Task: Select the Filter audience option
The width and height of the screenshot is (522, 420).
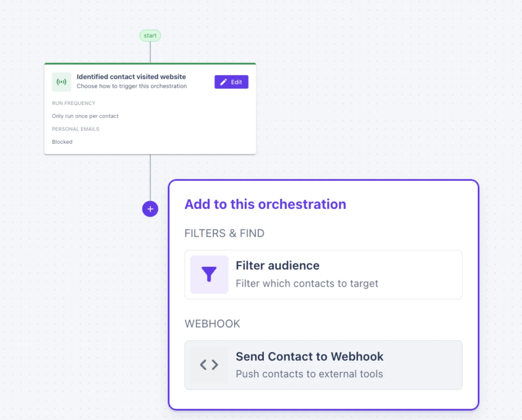Action: 323,274
